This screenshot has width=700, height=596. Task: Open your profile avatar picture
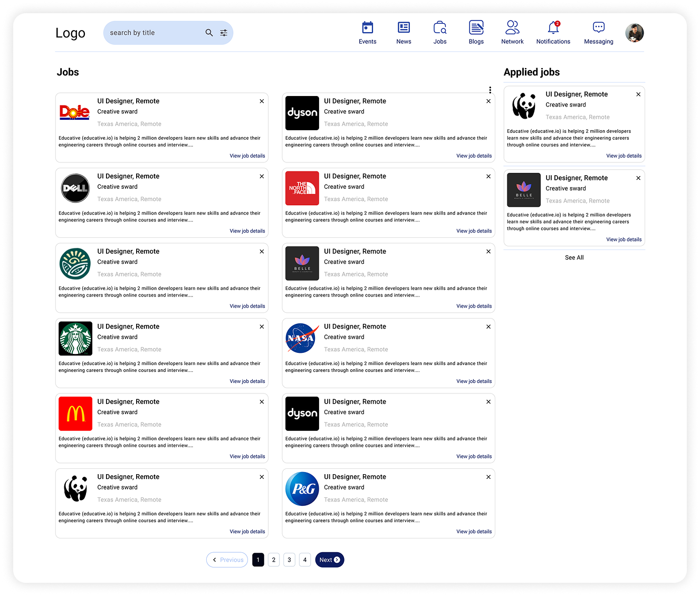point(634,32)
